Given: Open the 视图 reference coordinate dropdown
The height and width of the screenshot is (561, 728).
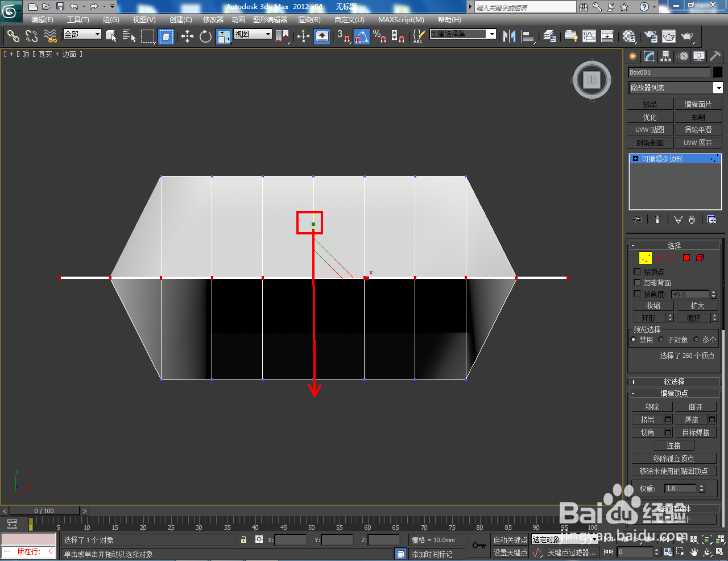Looking at the screenshot, I should coord(253,34).
